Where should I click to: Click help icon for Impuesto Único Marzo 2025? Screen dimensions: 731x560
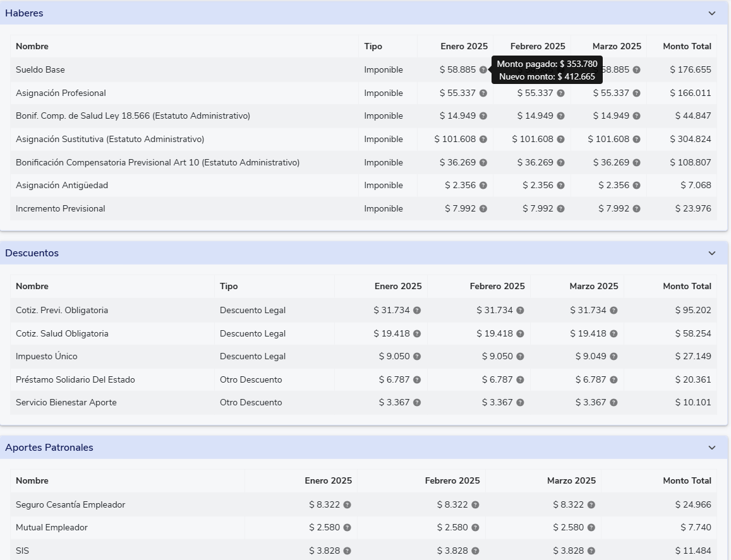pyautogui.click(x=614, y=357)
